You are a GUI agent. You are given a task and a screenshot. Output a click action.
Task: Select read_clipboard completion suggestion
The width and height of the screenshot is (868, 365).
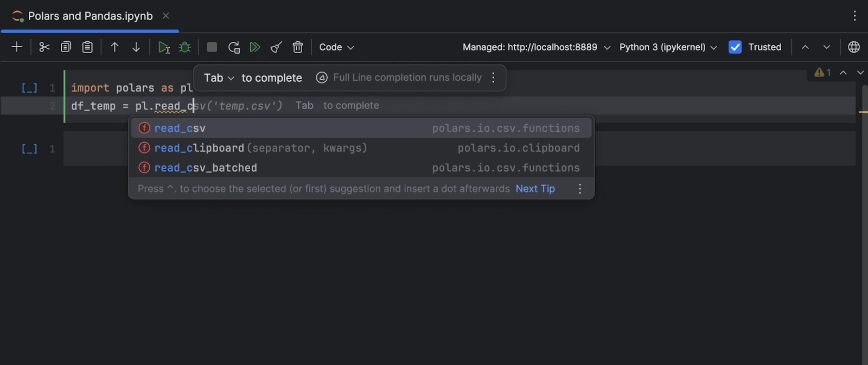[x=199, y=148]
